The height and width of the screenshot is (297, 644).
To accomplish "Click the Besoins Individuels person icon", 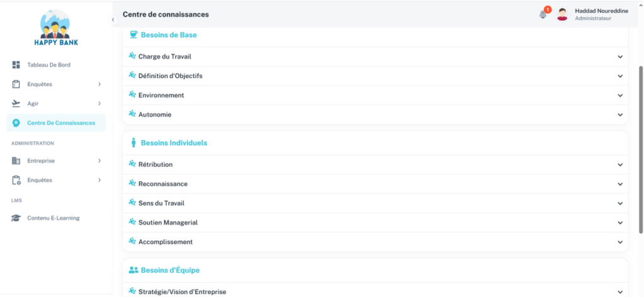I will [133, 143].
